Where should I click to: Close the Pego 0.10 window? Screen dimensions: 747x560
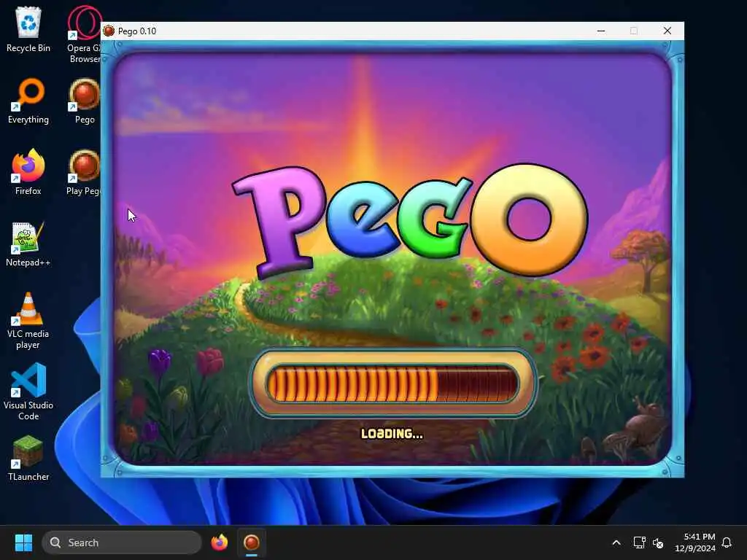pyautogui.click(x=667, y=31)
